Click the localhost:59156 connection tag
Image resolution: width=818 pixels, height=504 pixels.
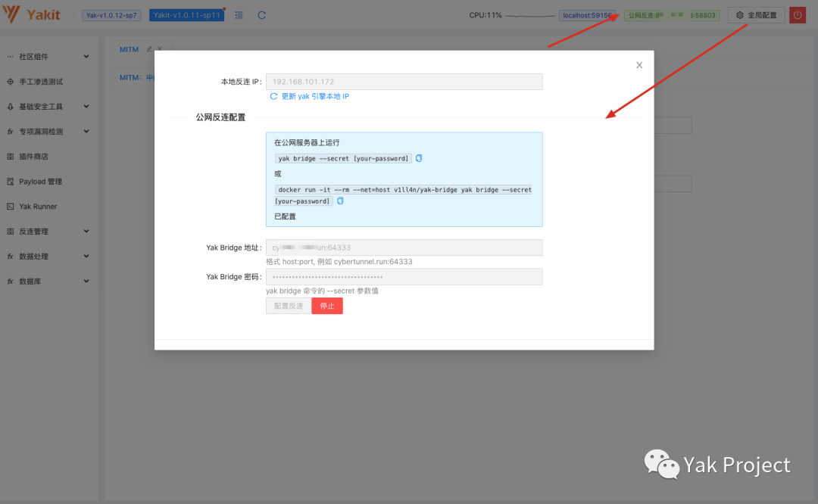click(x=587, y=15)
